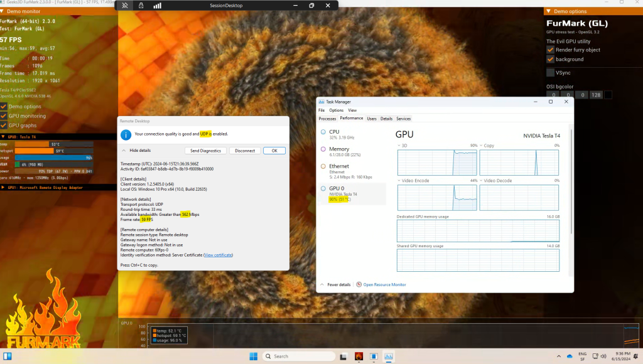The width and height of the screenshot is (643, 364).
Task: Select the Memory circle icon in Task Manager
Action: (x=323, y=149)
